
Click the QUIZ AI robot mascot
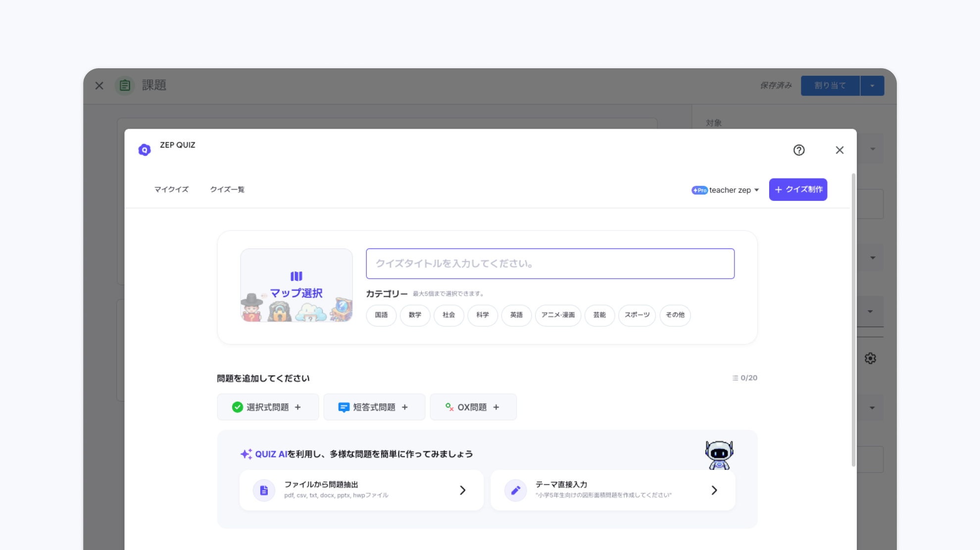(x=719, y=455)
